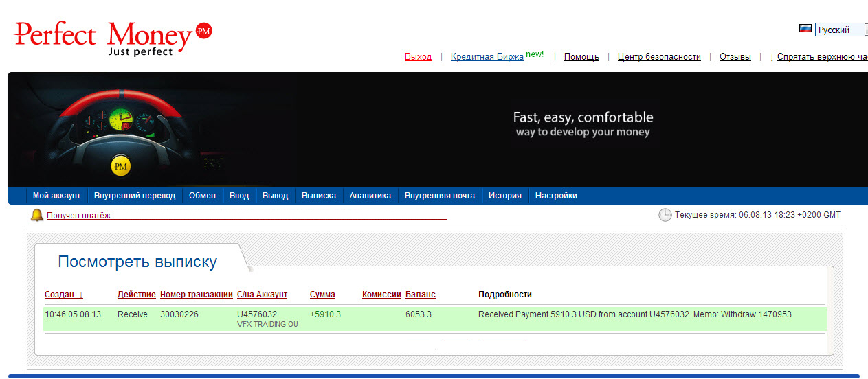Open the Помощь help link

coord(581,57)
